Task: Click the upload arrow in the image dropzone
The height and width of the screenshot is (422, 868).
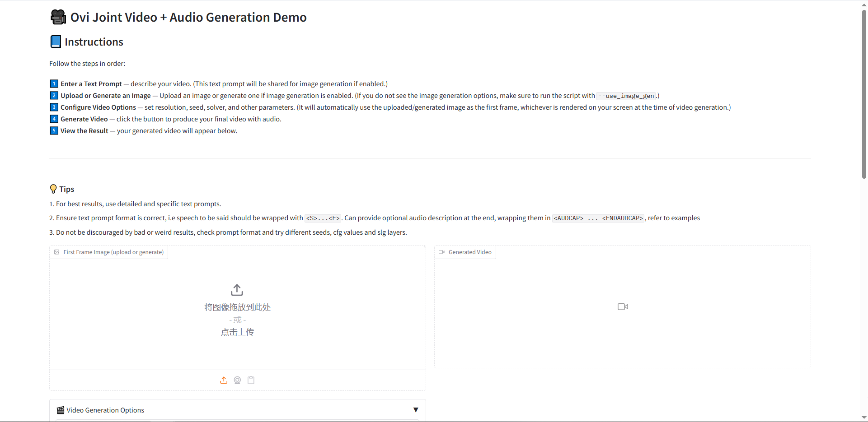Action: coord(237,290)
